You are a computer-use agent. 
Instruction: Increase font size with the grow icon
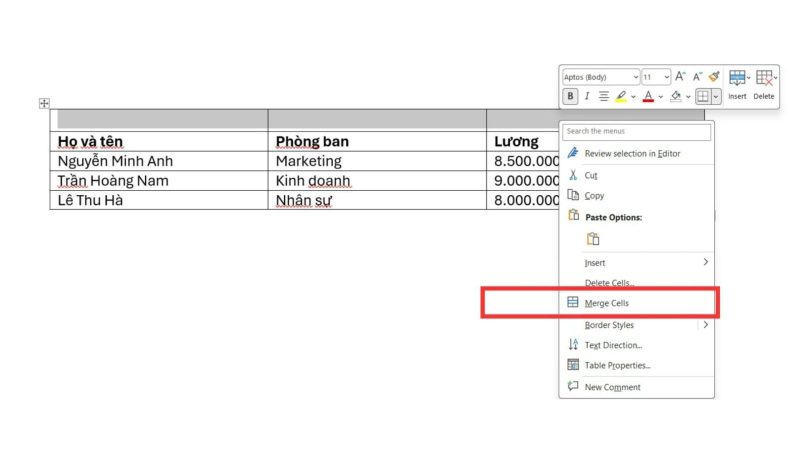(680, 77)
